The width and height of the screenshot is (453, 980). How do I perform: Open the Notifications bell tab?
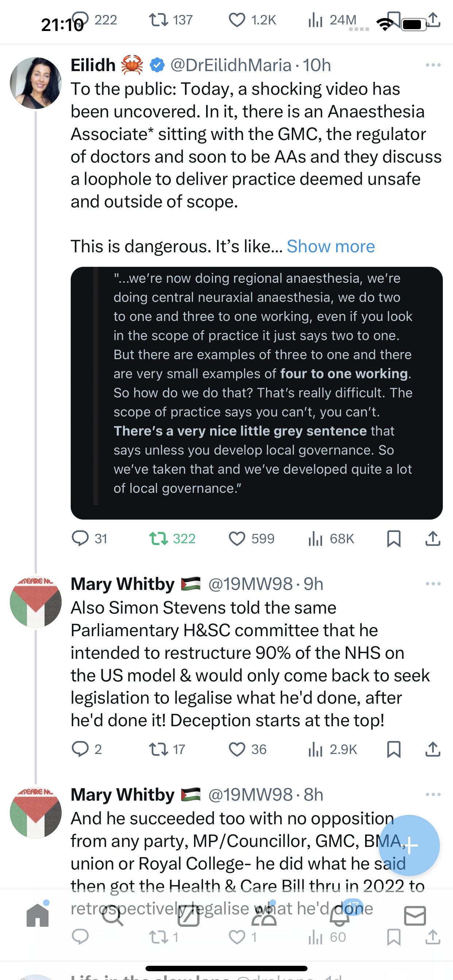click(x=340, y=916)
